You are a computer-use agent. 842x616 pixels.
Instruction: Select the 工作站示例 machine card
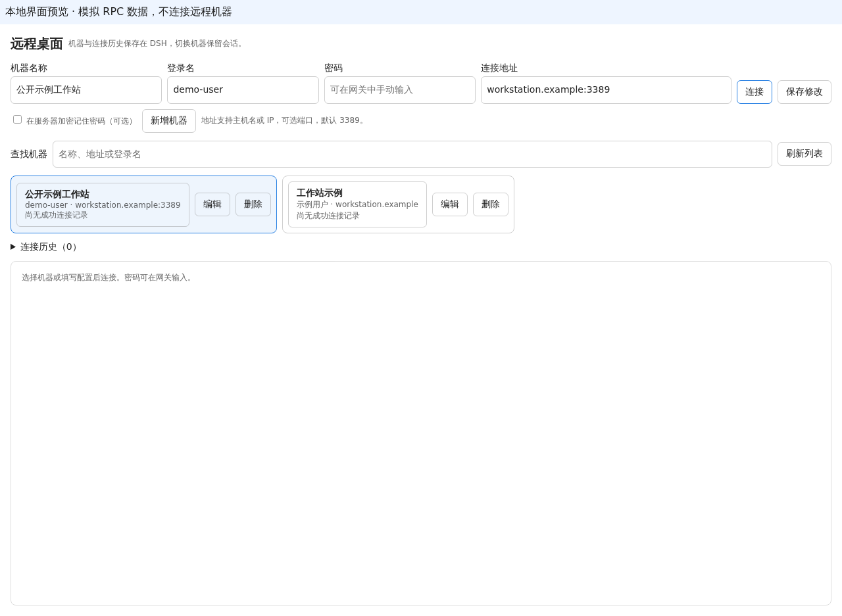(357, 204)
